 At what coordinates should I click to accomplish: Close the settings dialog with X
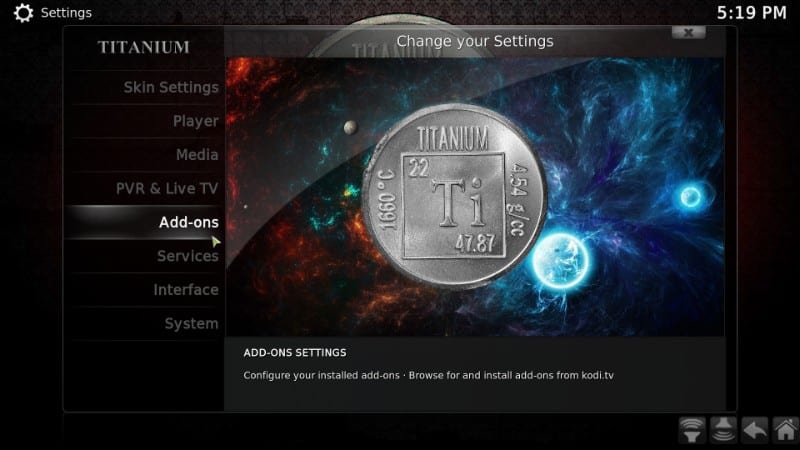(x=688, y=33)
